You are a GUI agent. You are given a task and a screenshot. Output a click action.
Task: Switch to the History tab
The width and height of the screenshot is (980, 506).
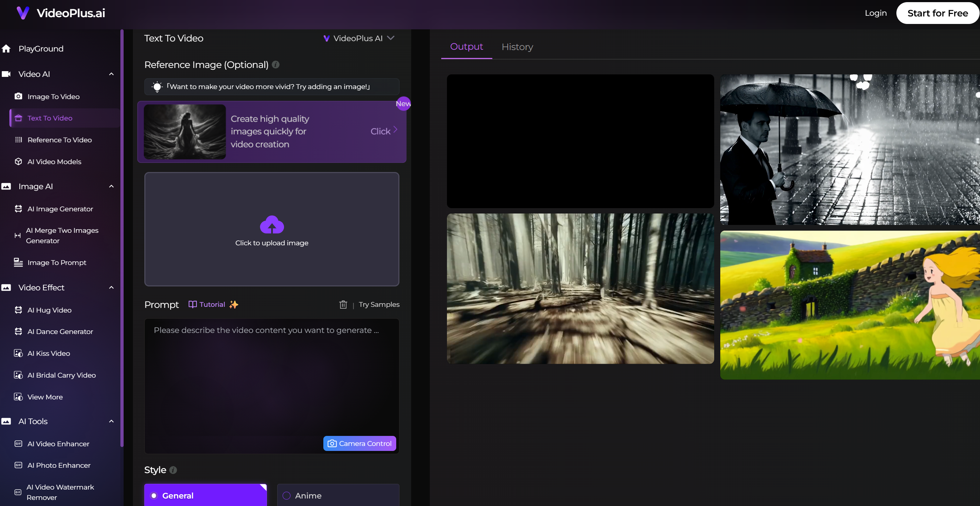517,47
